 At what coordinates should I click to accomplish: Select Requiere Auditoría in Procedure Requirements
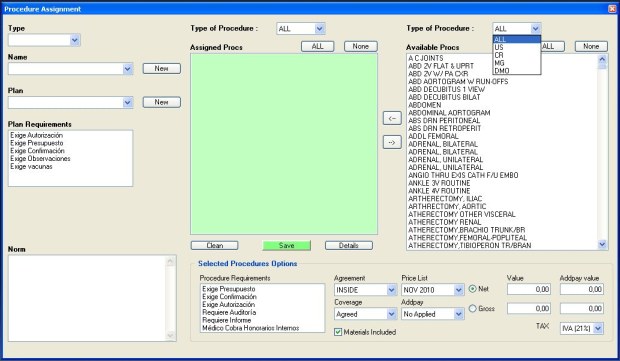tap(229, 312)
